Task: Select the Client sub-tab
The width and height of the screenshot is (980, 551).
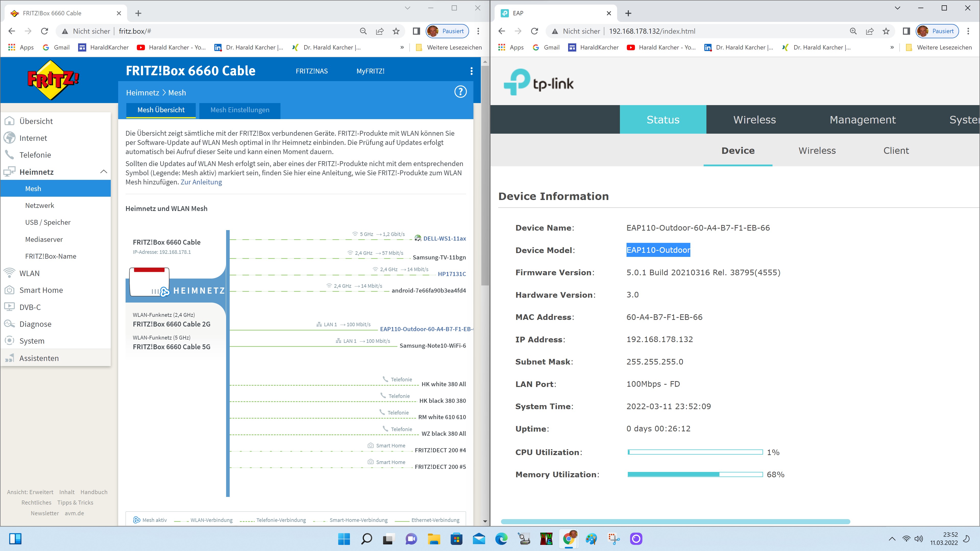Action: 896,151
